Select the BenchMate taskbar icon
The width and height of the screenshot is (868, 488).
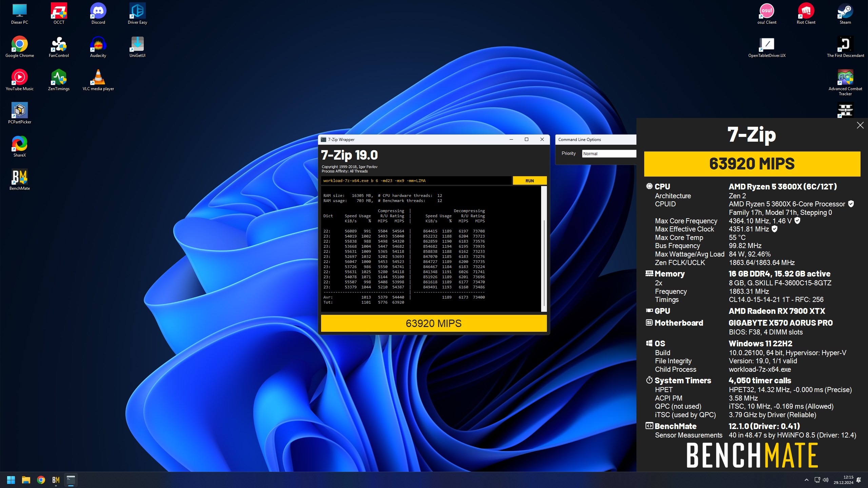(56, 480)
